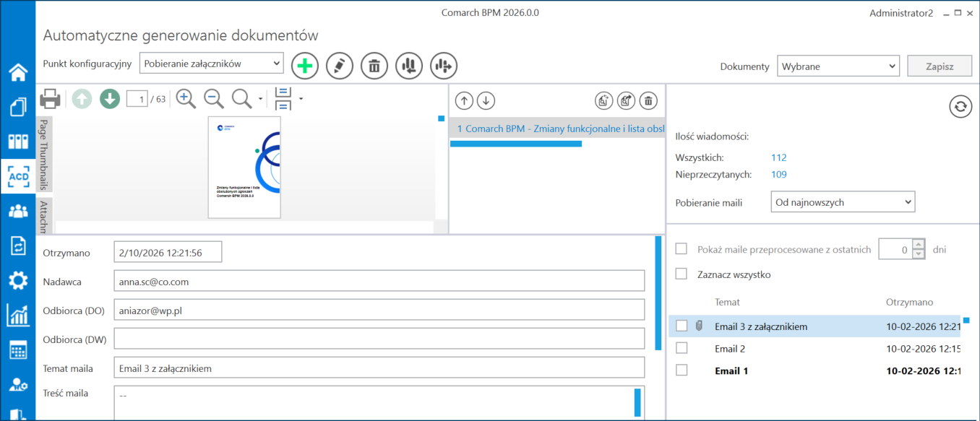Check the 'Zaznacz wszystko' checkbox
This screenshot has width=980, height=421.
[681, 274]
